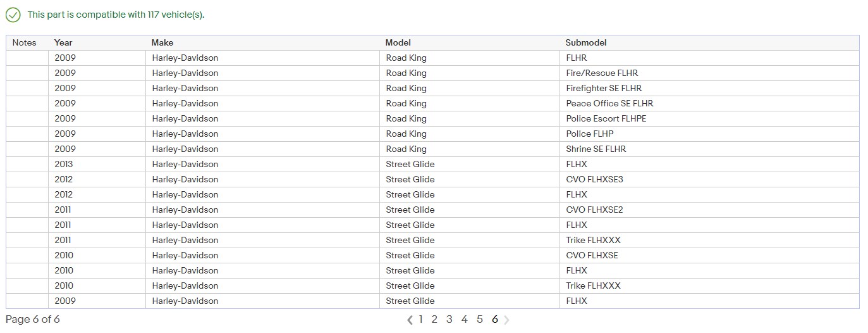Screen dimensions: 868x333
Task: Click the green compatibility checkmark icon
Action: [13, 15]
